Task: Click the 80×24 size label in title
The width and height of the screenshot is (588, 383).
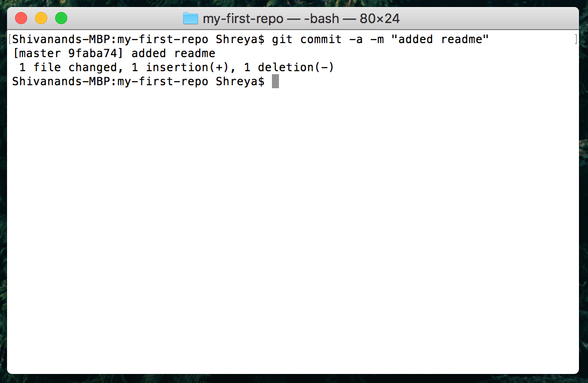Action: 379,19
